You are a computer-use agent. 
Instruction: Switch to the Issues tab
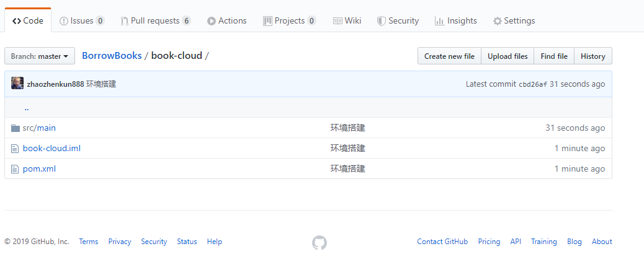(x=82, y=20)
